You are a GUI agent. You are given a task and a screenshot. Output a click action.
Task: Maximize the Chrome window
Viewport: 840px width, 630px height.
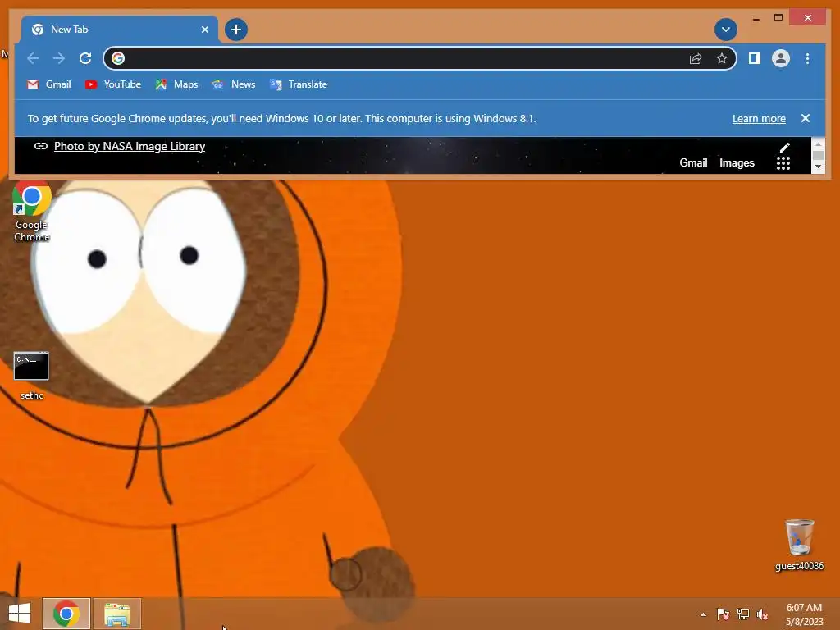click(x=778, y=18)
